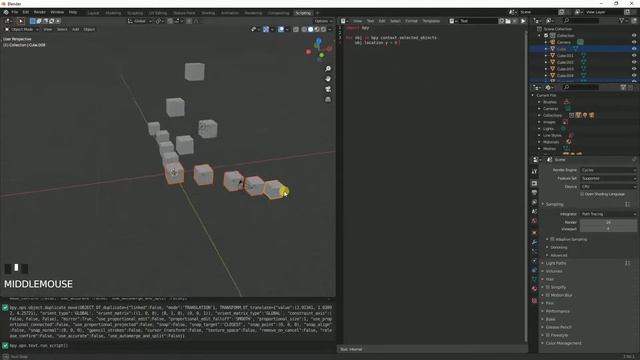Open viewport Add menu
Screen dimensions: 640x360
76,29
